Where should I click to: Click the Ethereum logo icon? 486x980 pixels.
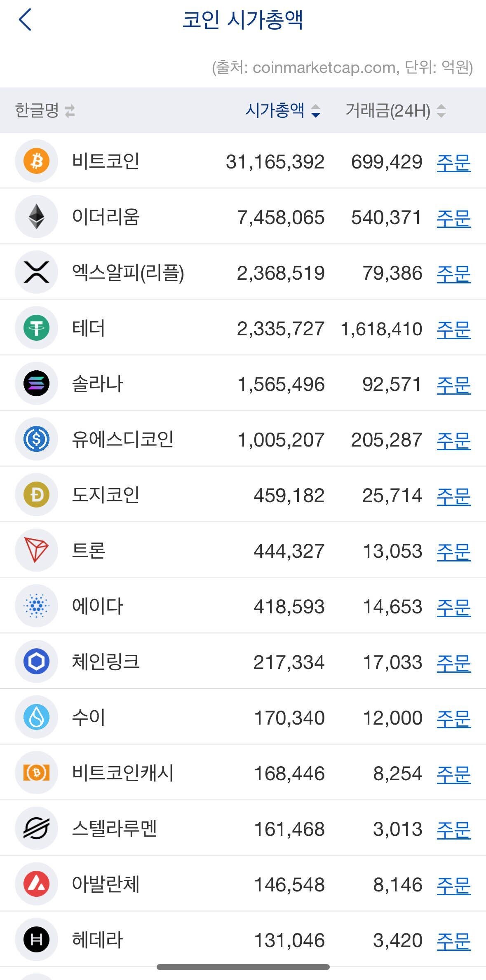coord(36,217)
